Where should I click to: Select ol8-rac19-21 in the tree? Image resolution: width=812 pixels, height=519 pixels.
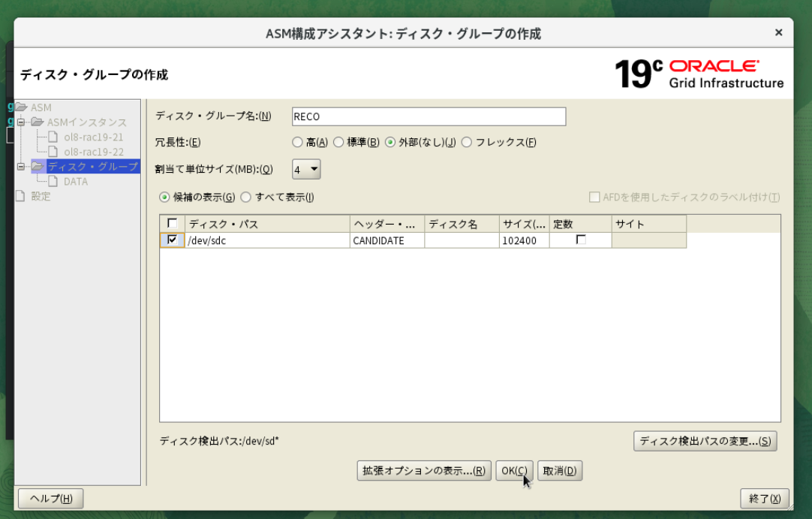(x=93, y=137)
